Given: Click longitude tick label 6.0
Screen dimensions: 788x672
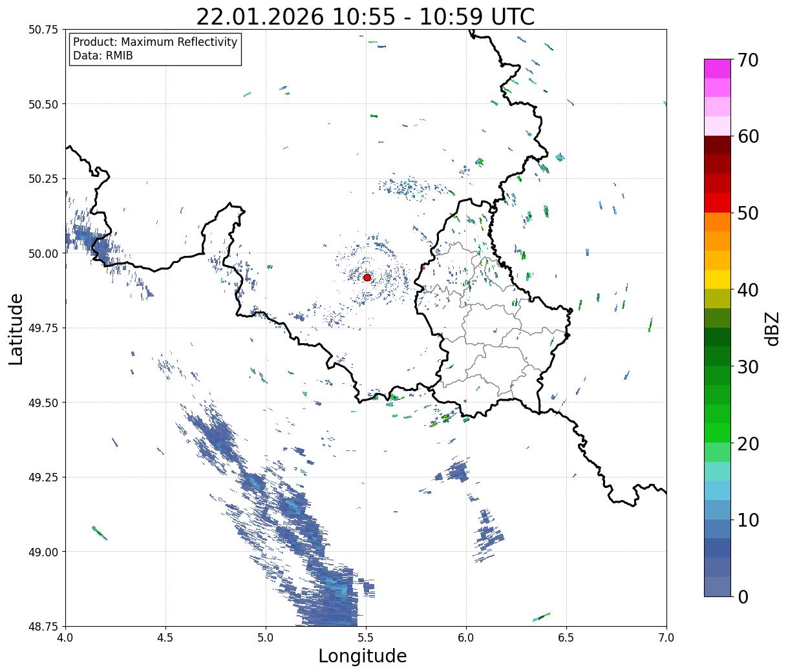Looking at the screenshot, I should (x=466, y=637).
